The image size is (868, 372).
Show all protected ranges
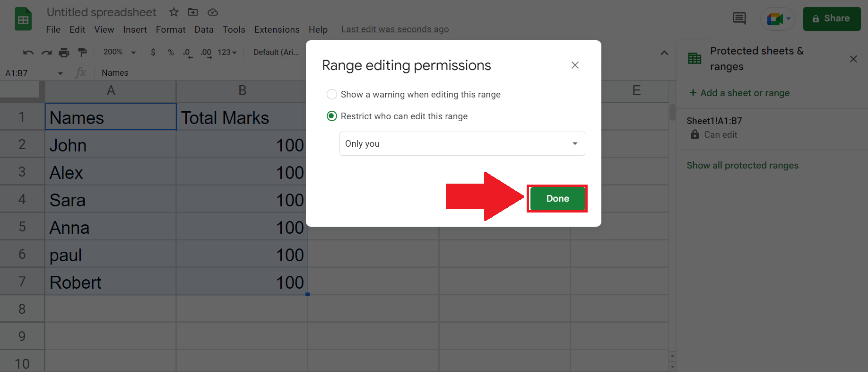pyautogui.click(x=742, y=165)
